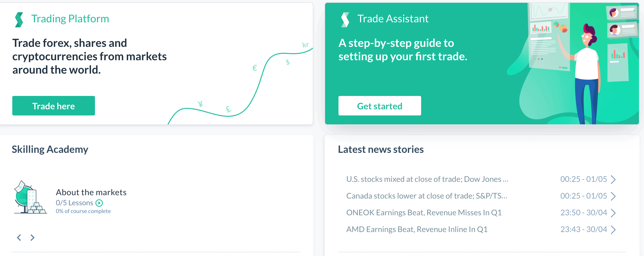Image resolution: width=644 pixels, height=256 pixels.
Task: Open chevron for AMD Earnings story
Action: [x=613, y=230]
